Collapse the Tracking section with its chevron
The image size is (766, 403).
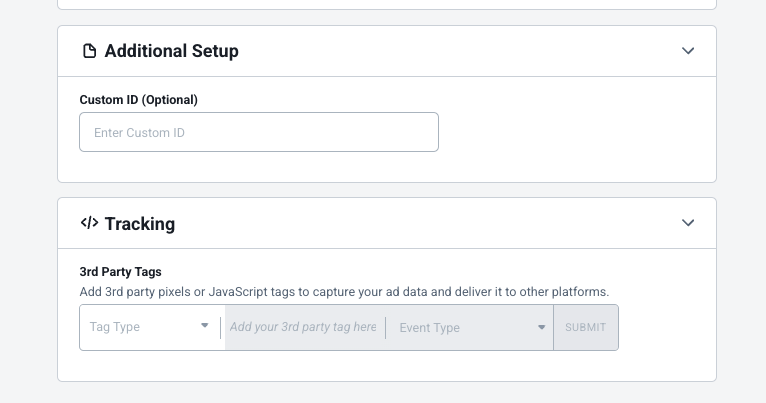pyautogui.click(x=688, y=223)
